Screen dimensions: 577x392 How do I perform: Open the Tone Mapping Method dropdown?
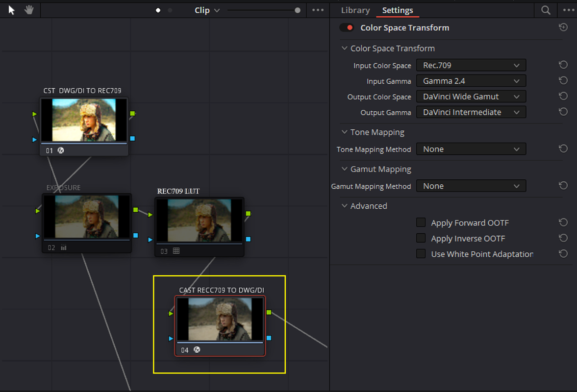471,149
